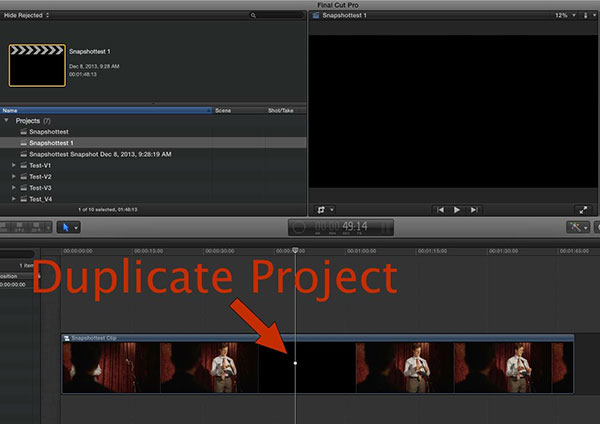Click the Dec 8, 2013, 9:28 AM date text
This screenshot has height=424, width=600.
tap(94, 66)
